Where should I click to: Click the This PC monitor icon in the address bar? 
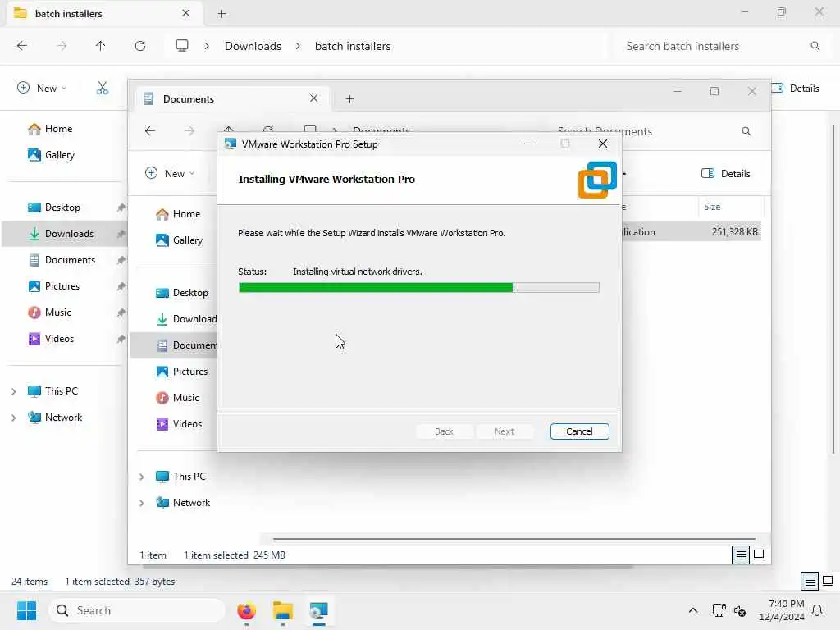pos(182,46)
